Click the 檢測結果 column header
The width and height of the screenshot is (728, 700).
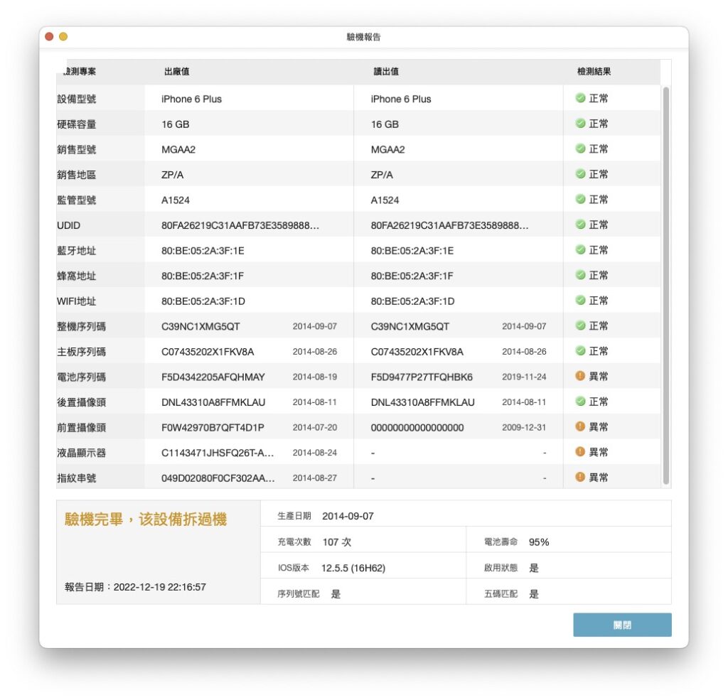tap(594, 72)
